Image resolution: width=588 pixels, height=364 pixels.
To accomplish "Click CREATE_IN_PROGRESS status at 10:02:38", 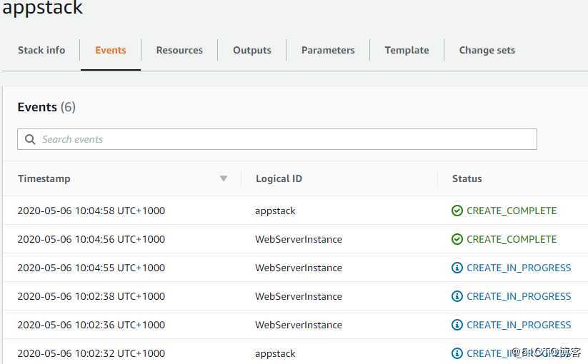I will pos(519,296).
